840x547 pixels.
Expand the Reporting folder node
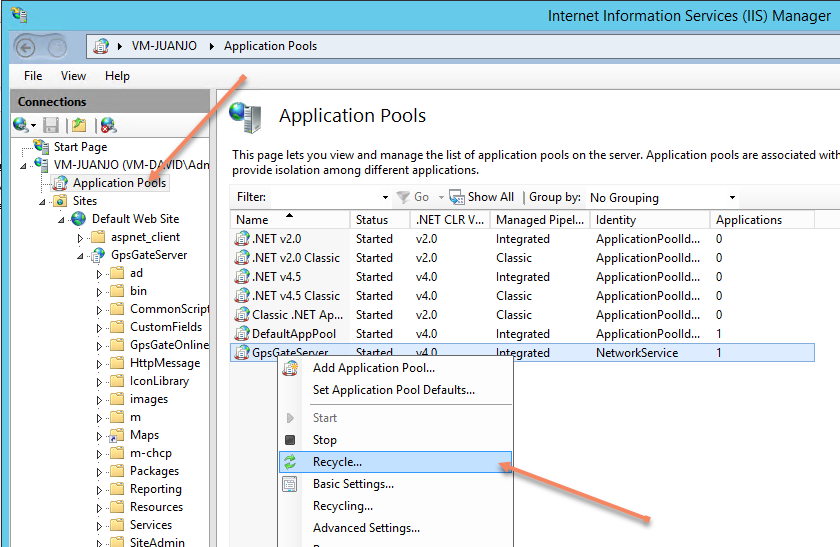point(99,490)
